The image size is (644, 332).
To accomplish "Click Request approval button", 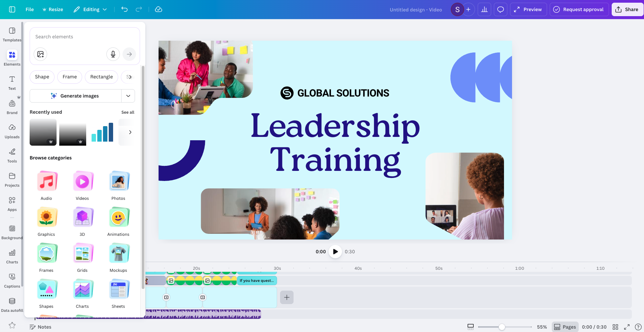I will [x=579, y=9].
